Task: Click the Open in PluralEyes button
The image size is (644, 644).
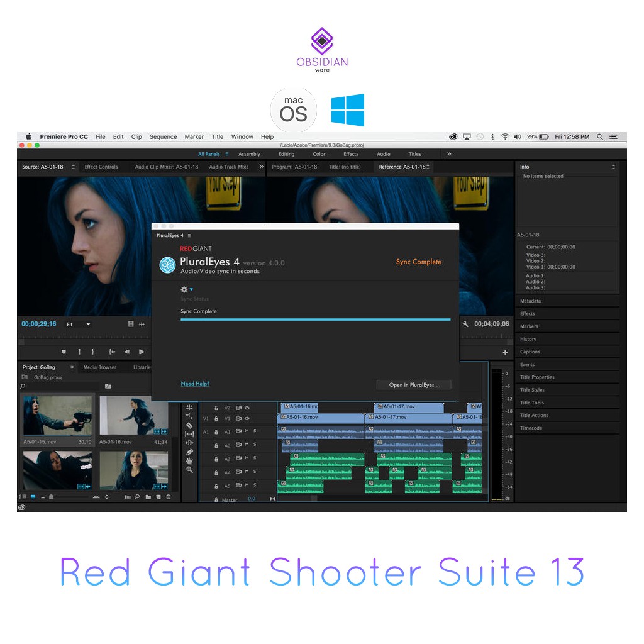Action: [414, 384]
